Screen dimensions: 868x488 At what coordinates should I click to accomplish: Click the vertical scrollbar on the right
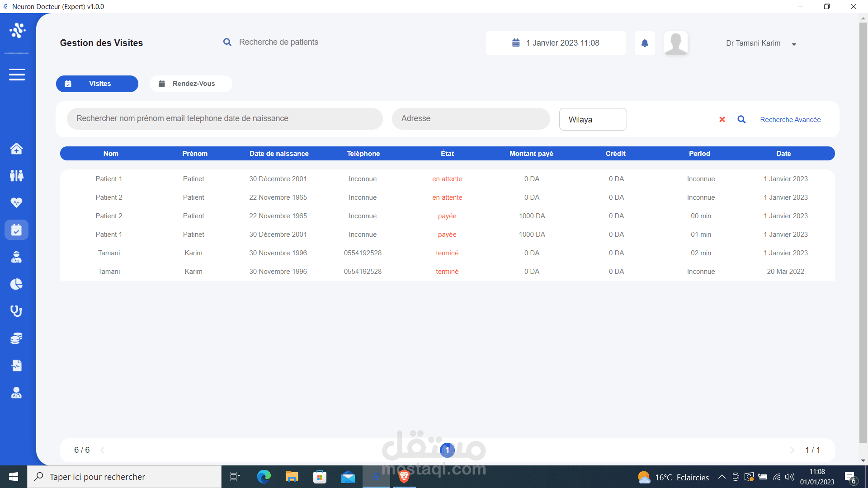[863, 226]
